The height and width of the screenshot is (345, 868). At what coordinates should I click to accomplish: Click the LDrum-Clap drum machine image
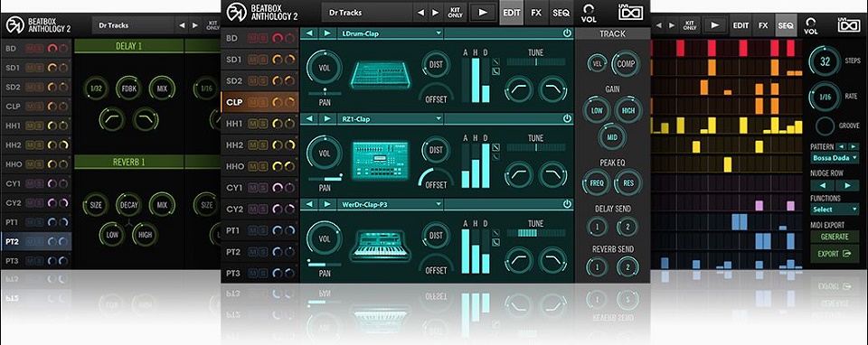pos(380,74)
